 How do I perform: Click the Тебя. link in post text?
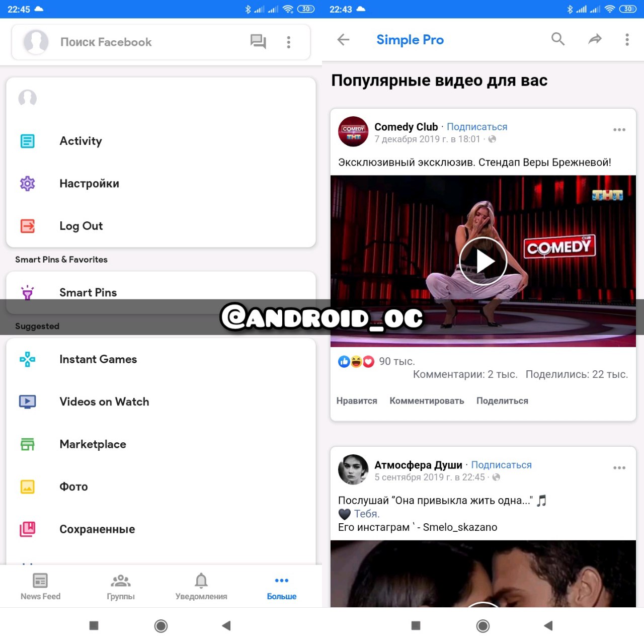(x=367, y=514)
